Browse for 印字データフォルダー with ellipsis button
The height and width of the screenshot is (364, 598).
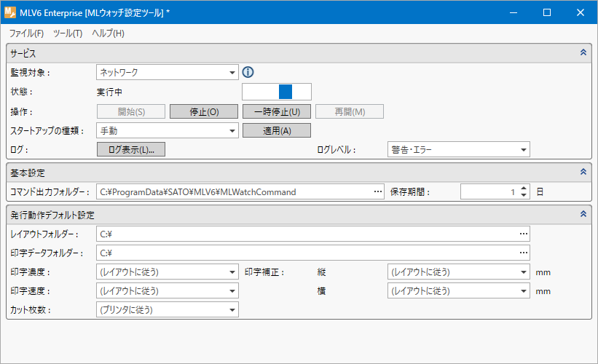(x=524, y=253)
